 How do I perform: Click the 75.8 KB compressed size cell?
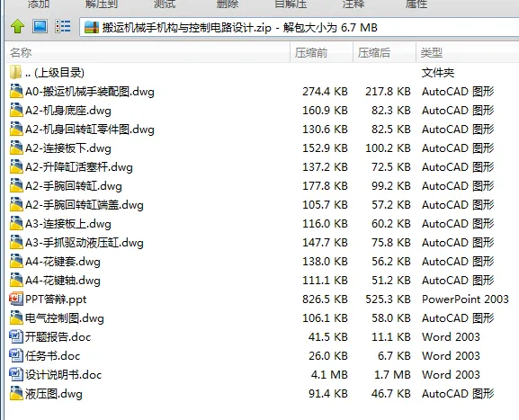coord(391,242)
